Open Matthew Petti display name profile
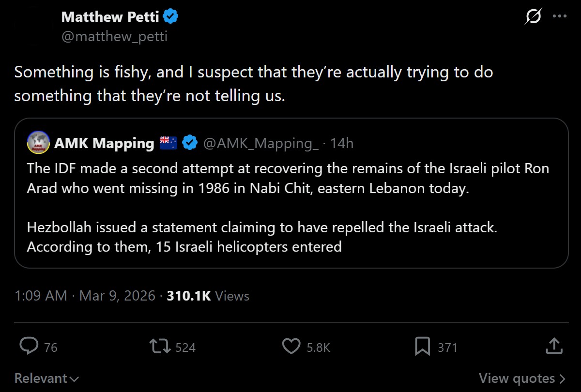 (111, 17)
